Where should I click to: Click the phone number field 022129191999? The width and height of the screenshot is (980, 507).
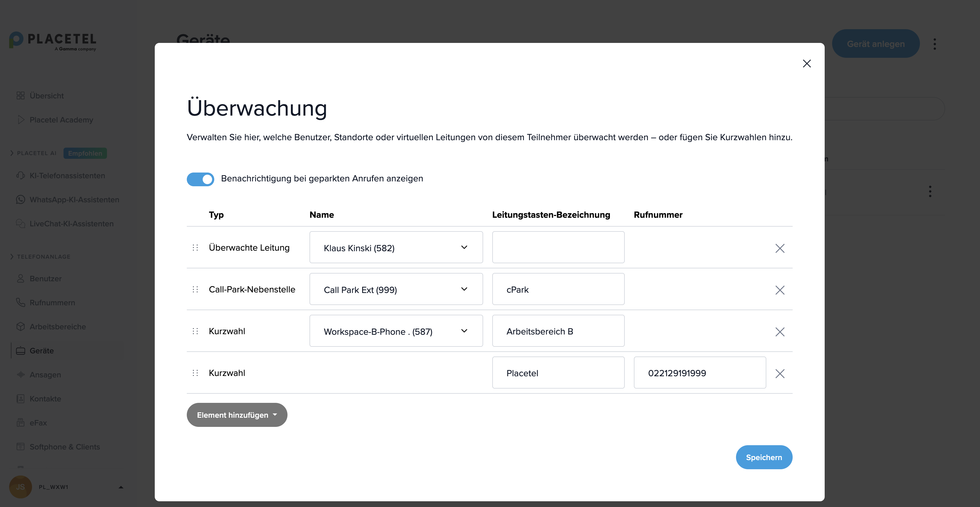point(700,373)
